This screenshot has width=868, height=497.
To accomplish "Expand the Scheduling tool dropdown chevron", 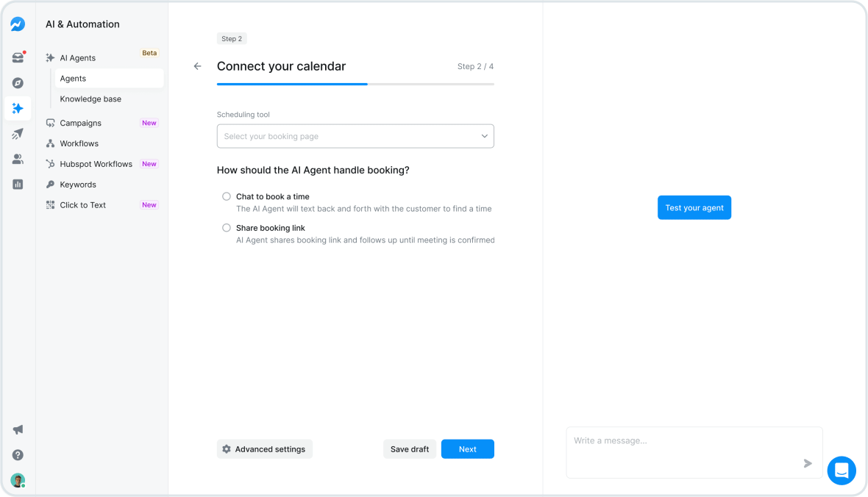I will click(484, 136).
